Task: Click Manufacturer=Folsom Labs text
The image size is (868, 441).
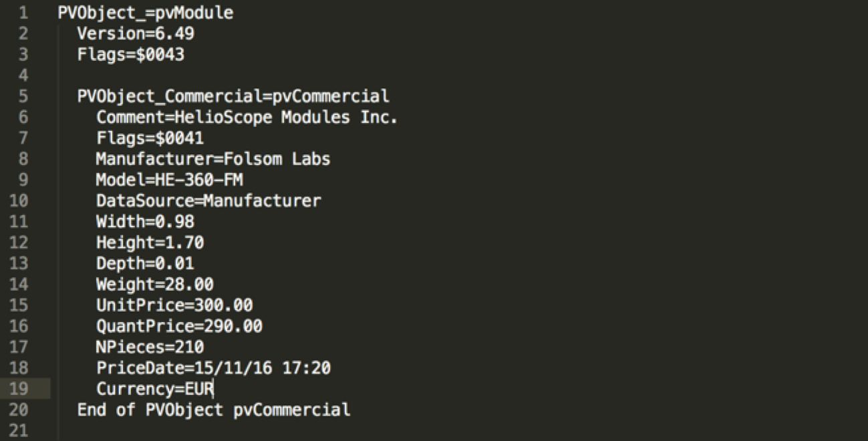Action: pos(214,159)
